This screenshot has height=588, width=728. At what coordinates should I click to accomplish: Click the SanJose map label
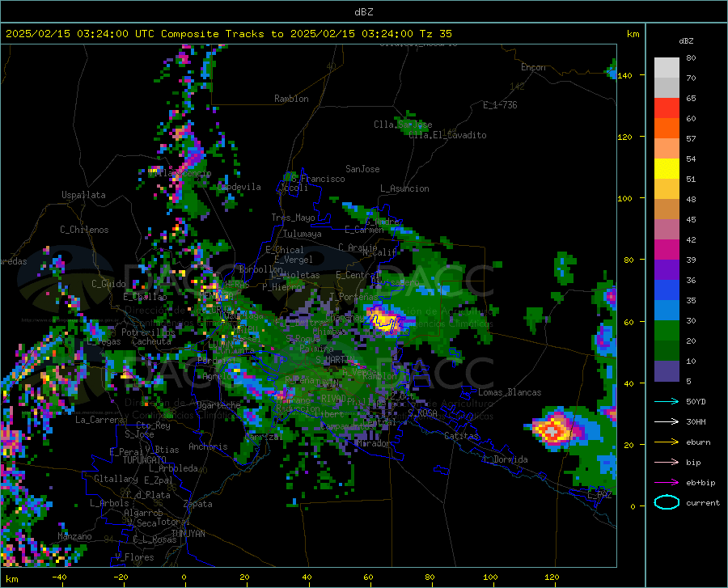pyautogui.click(x=362, y=169)
